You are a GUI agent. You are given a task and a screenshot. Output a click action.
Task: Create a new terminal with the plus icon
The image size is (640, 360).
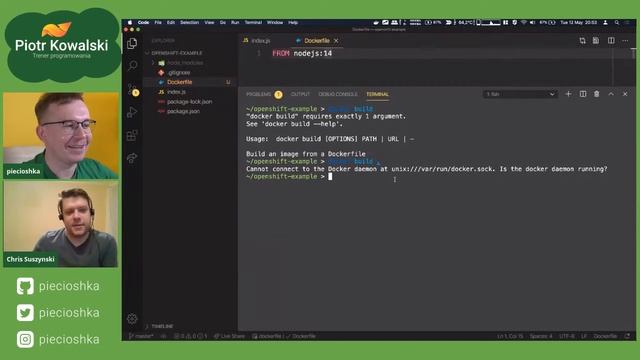tap(568, 94)
